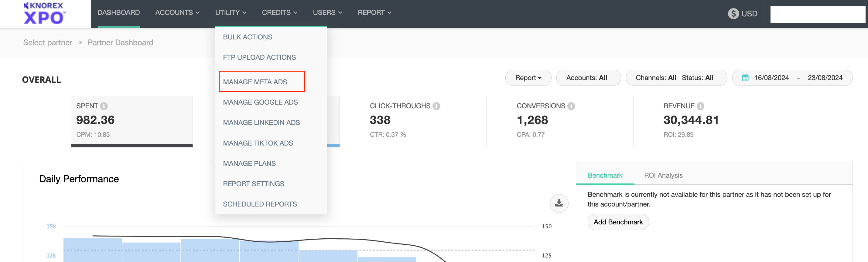Click info icon beside CONVERSIONS
The width and height of the screenshot is (868, 262).
click(571, 106)
